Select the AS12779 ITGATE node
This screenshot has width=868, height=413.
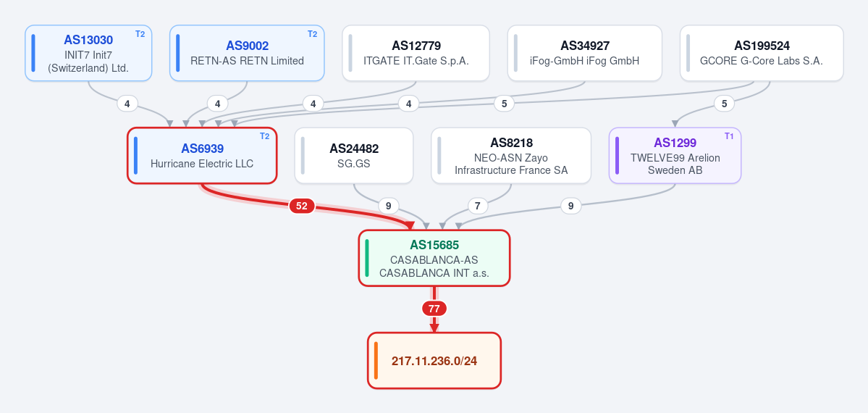click(416, 53)
